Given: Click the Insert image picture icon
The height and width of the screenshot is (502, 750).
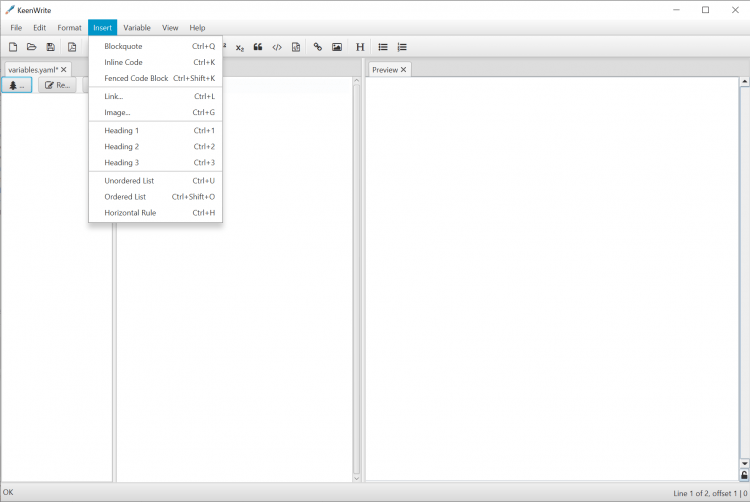Looking at the screenshot, I should point(337,47).
